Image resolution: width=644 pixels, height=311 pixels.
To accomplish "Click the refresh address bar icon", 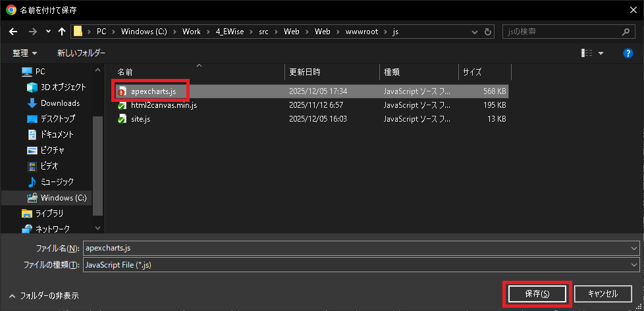I will (x=488, y=32).
